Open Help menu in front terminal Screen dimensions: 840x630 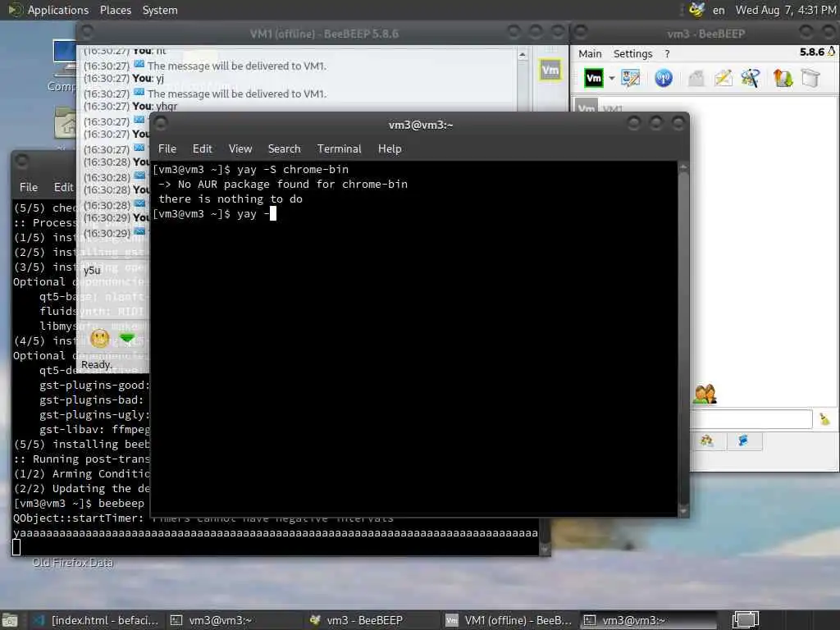(x=390, y=149)
